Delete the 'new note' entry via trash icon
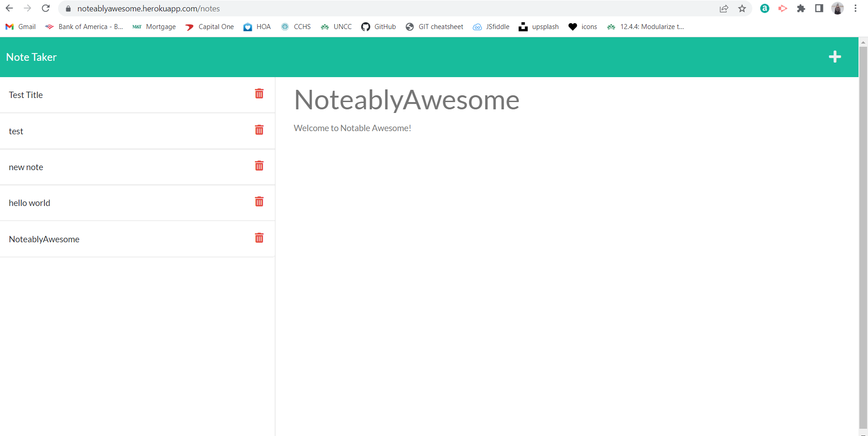Screen dimensions: 868x436 [x=259, y=166]
